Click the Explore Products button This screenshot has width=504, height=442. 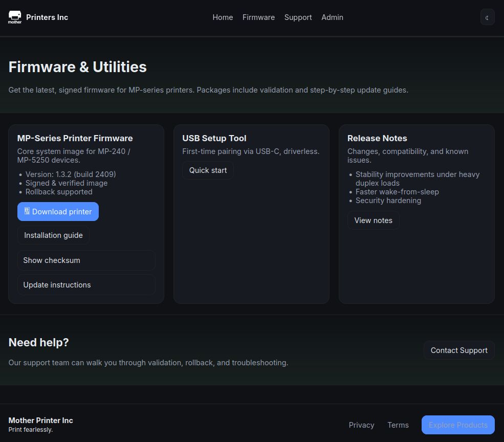click(457, 425)
